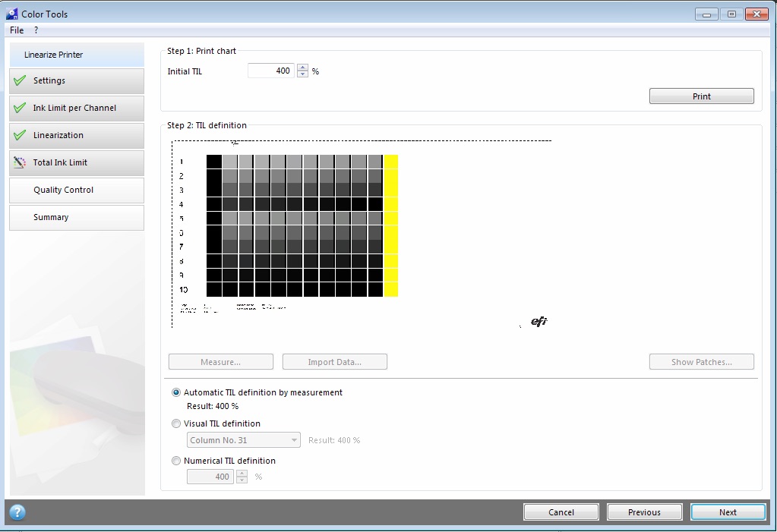Close the Color Tools window
Viewport: 777px width, 532px height.
[756, 14]
